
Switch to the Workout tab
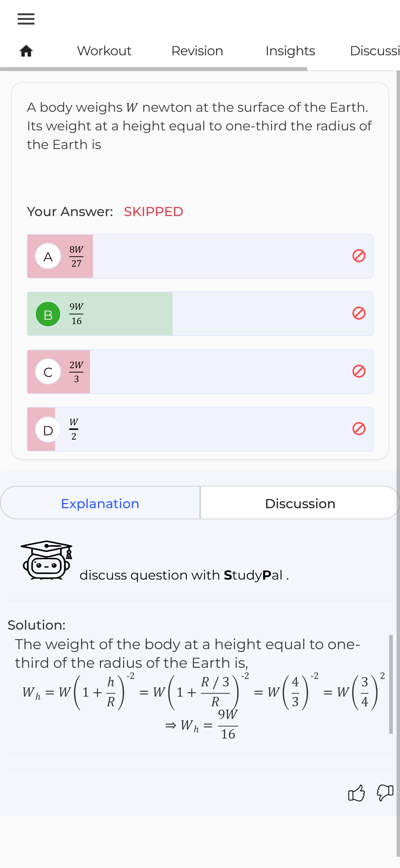[x=104, y=51]
